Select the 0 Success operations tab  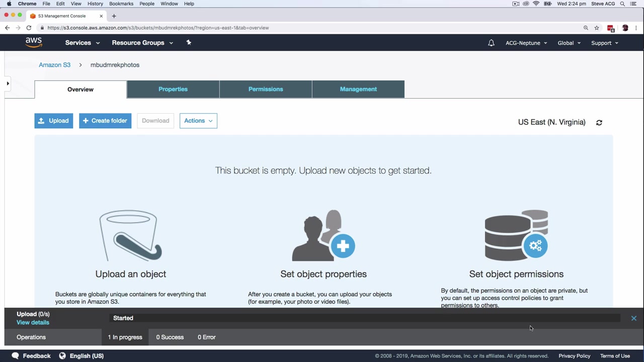click(x=170, y=337)
